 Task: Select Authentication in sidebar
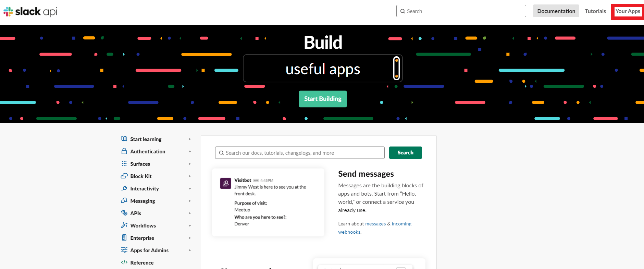(x=148, y=151)
